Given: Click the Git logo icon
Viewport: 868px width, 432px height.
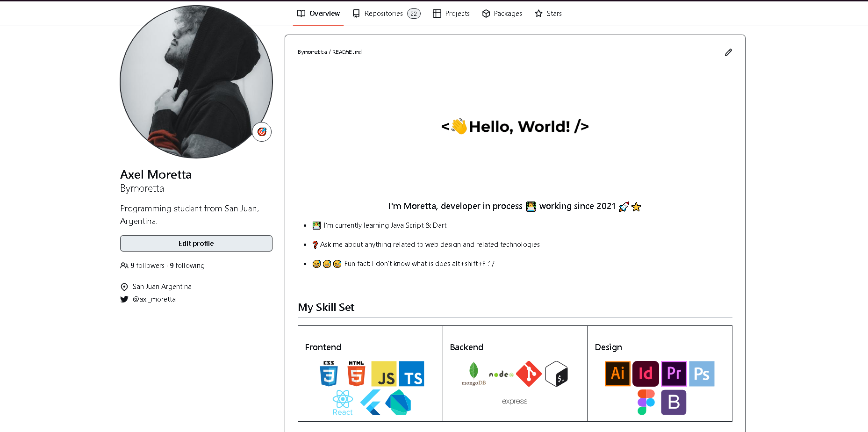Looking at the screenshot, I should click(529, 374).
